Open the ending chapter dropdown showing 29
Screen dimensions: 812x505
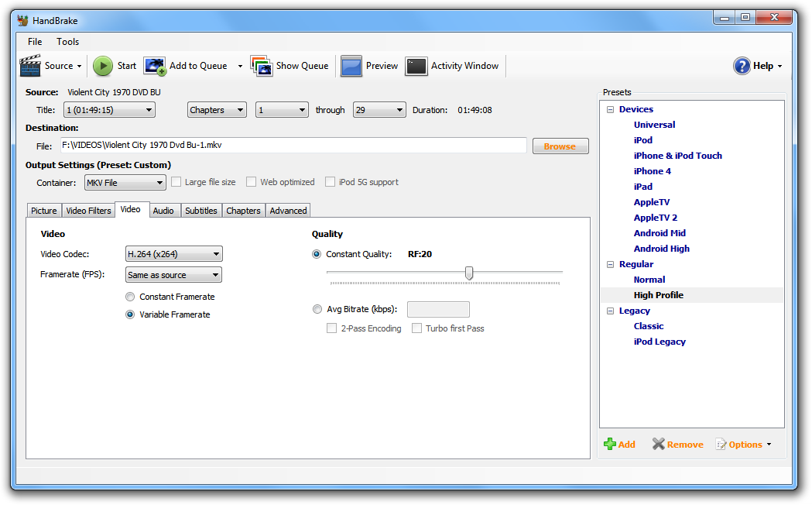point(379,110)
